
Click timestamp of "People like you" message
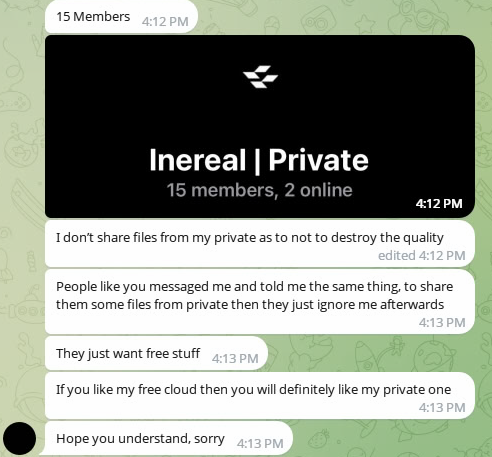[442, 322]
